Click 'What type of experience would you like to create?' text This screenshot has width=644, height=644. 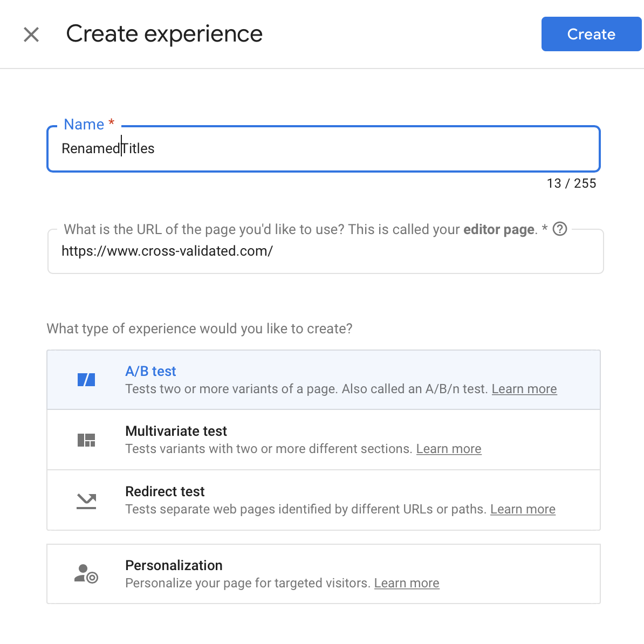click(x=200, y=328)
